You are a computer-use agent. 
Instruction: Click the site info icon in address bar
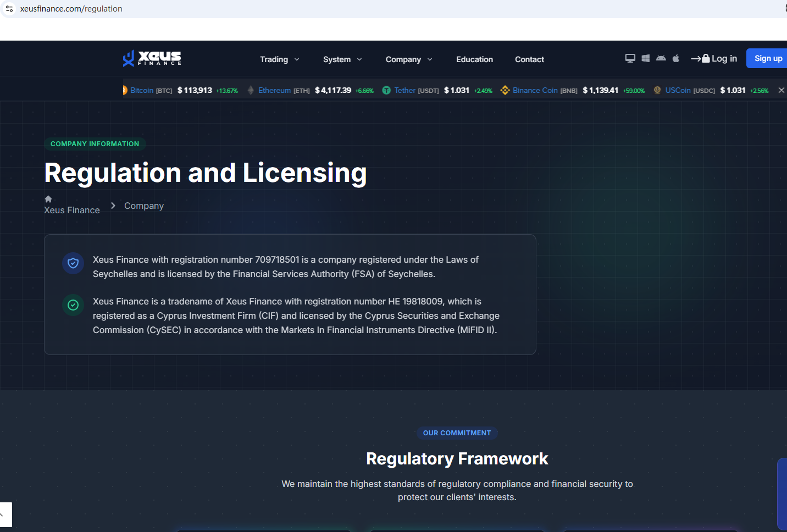pos(9,9)
